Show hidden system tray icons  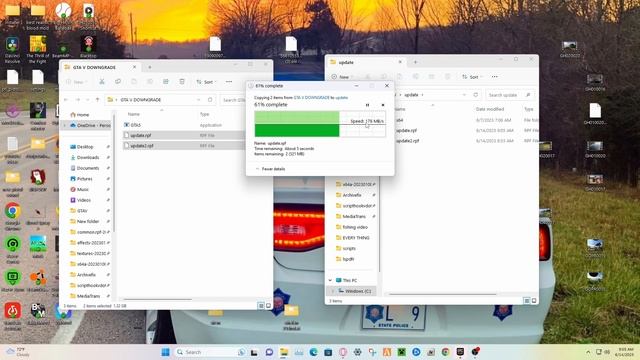(x=588, y=352)
